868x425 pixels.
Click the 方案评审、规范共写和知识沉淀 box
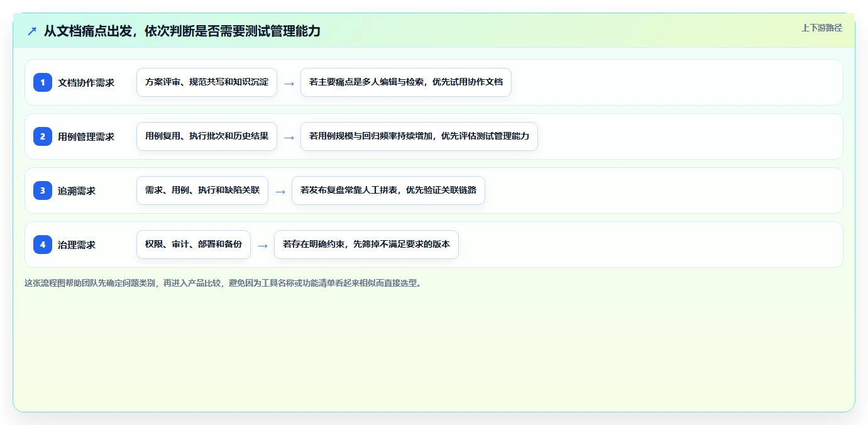tap(207, 82)
